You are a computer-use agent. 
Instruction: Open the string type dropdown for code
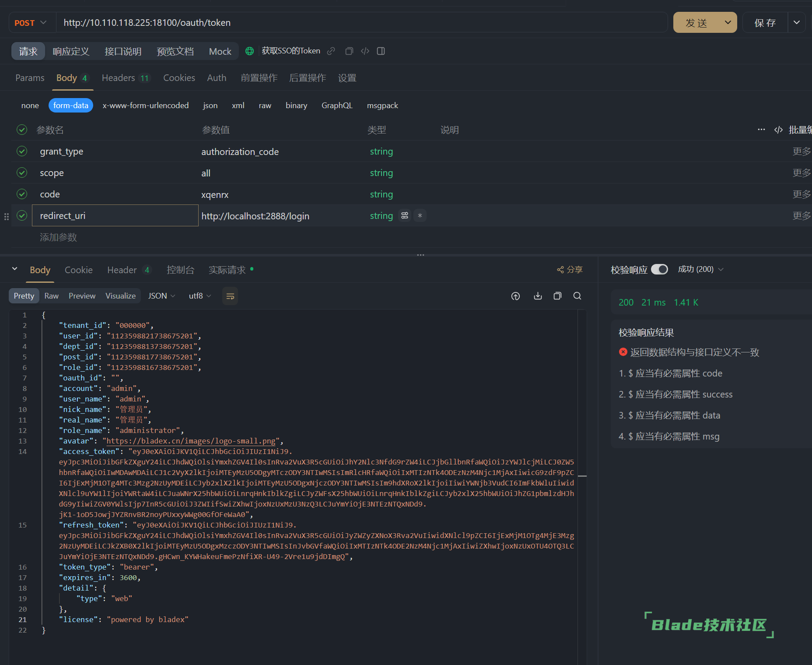[x=381, y=194]
